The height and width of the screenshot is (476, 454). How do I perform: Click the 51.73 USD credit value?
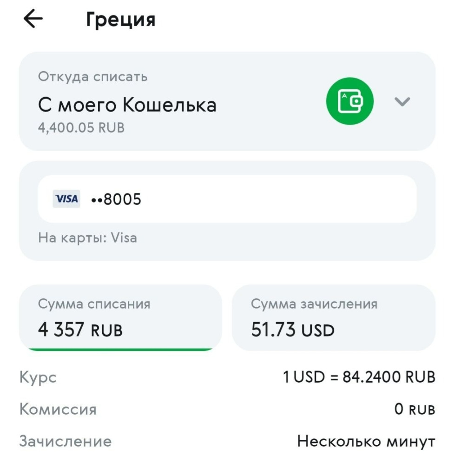point(293,330)
